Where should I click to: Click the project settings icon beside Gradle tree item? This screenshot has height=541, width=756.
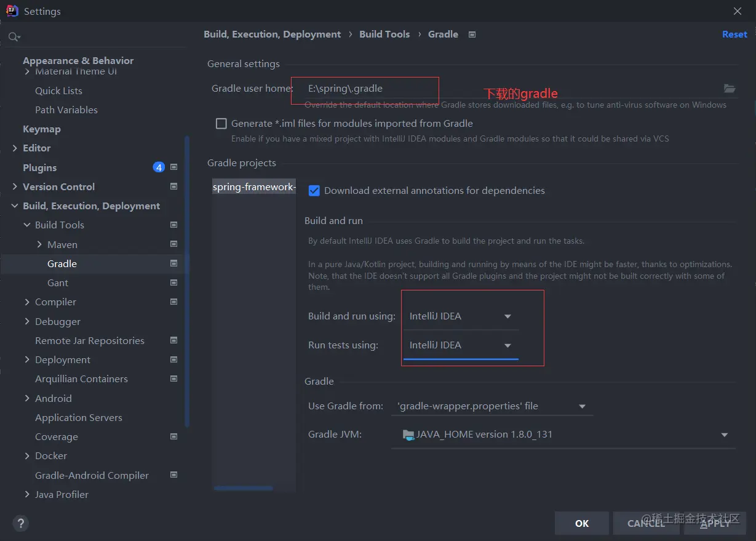tap(174, 263)
